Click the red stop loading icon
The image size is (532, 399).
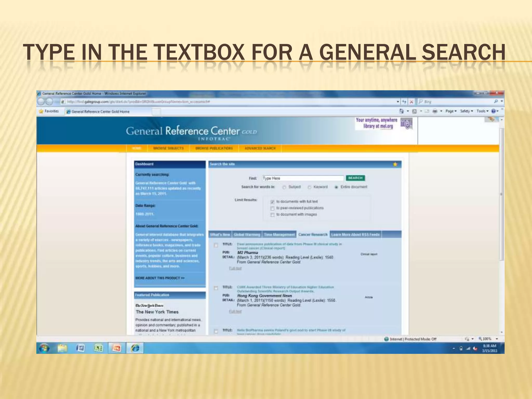click(411, 102)
